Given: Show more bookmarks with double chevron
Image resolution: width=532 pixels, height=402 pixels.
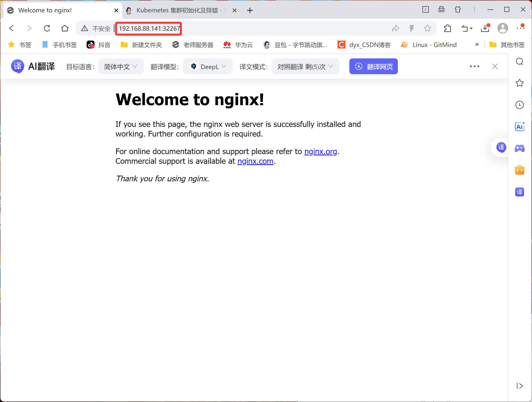Looking at the screenshot, I should pyautogui.click(x=477, y=45).
